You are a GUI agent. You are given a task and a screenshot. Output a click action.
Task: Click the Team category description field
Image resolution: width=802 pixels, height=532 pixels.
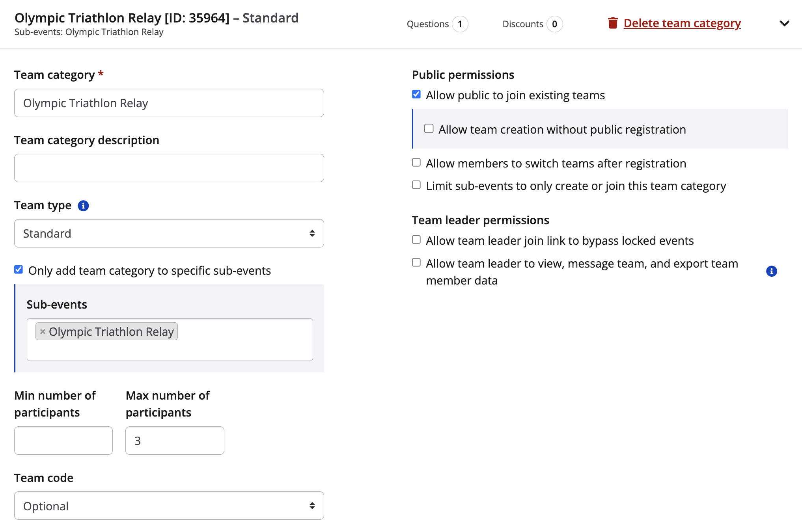coord(169,168)
